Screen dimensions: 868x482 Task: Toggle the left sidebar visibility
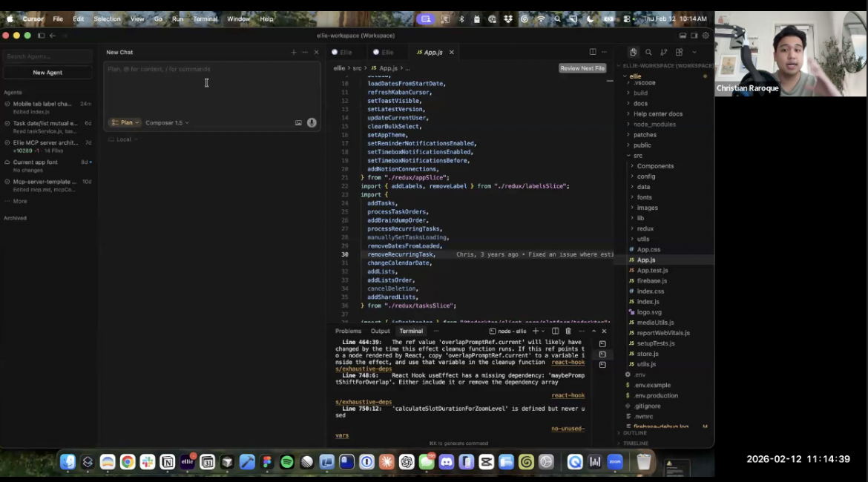pos(42,36)
